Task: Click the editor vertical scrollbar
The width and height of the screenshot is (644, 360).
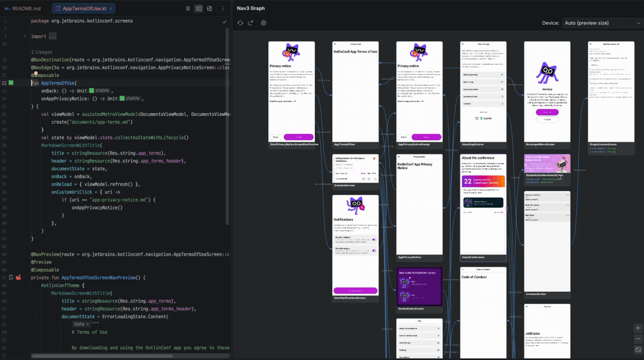Action: click(x=227, y=125)
